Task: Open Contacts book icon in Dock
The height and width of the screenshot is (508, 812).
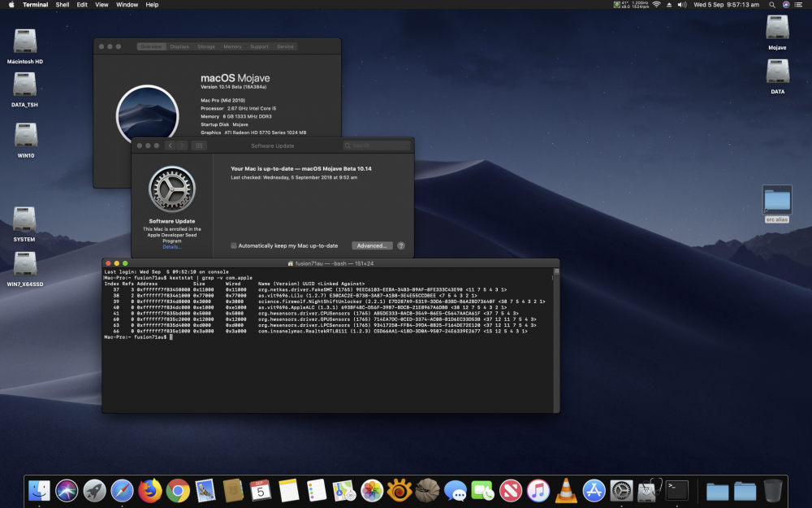Action: (233, 490)
